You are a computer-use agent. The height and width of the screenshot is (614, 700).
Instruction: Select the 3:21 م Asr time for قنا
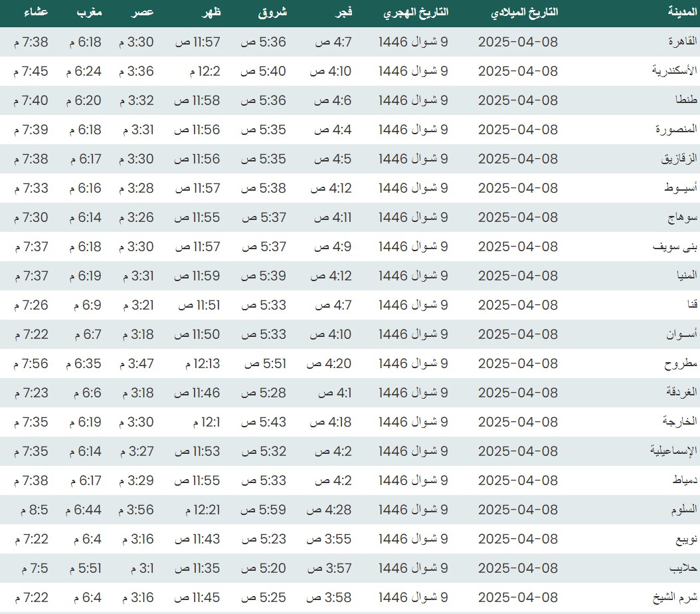[x=137, y=305]
